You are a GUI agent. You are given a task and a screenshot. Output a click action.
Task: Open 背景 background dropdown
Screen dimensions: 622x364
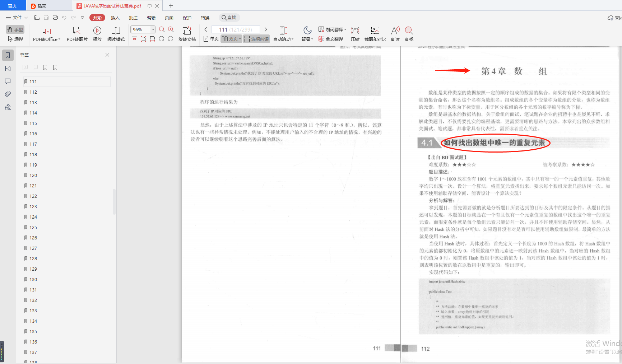[307, 34]
